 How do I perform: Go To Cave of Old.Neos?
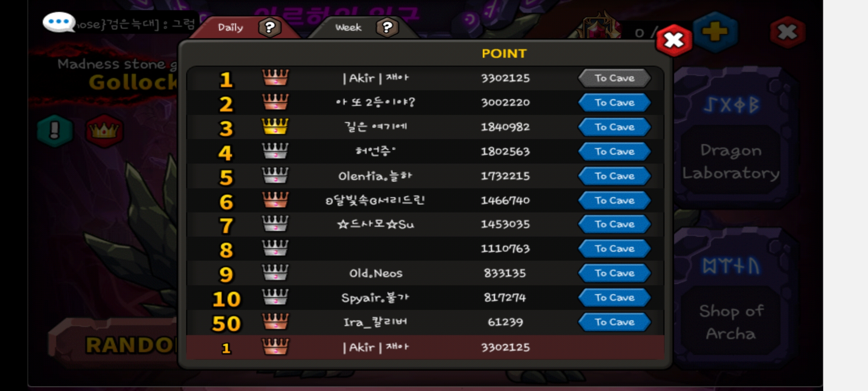click(x=614, y=273)
